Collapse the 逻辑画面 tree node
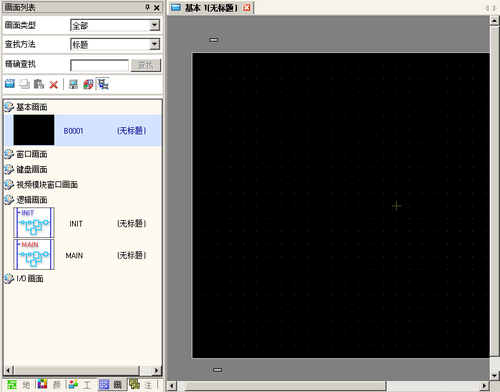 [9, 200]
